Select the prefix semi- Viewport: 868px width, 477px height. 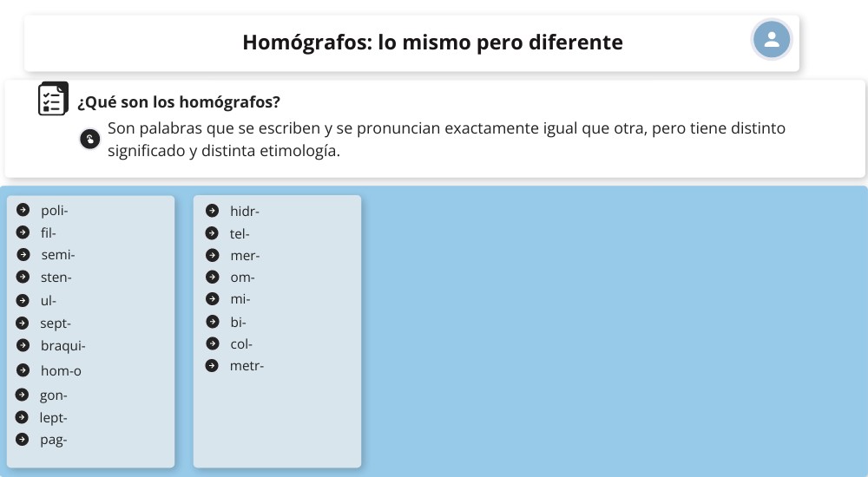(57, 255)
